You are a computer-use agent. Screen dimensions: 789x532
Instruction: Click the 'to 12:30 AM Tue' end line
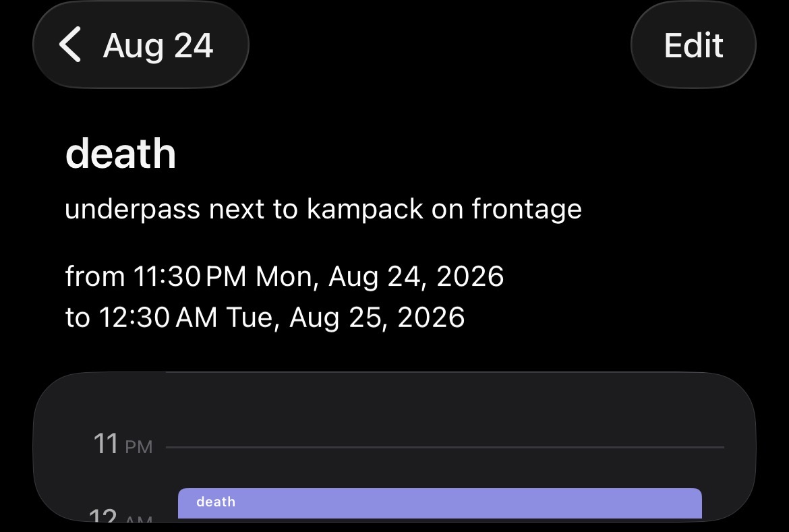pos(265,318)
